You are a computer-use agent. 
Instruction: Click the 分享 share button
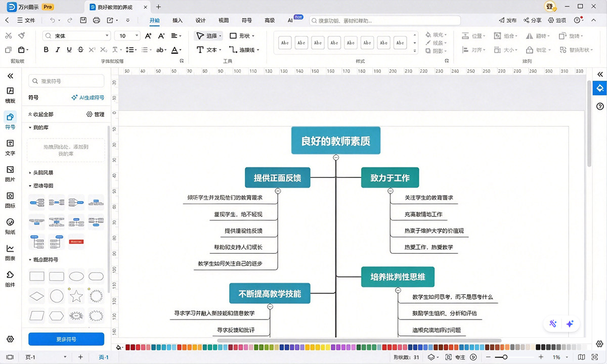click(x=532, y=20)
